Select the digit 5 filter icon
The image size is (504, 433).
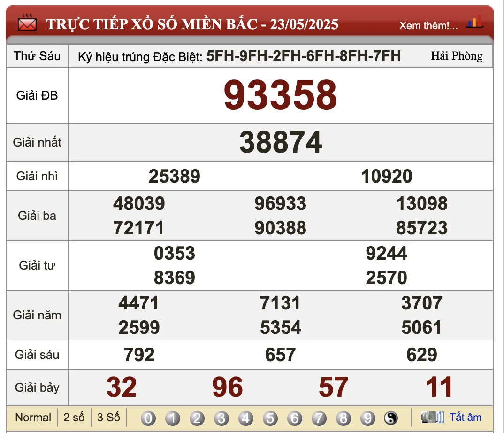coord(270,417)
